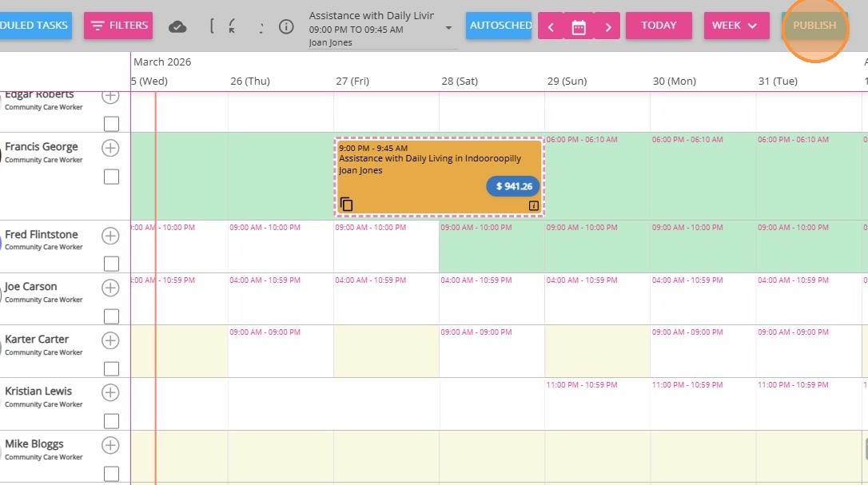
Task: Open the FILTERS panel
Action: click(118, 26)
